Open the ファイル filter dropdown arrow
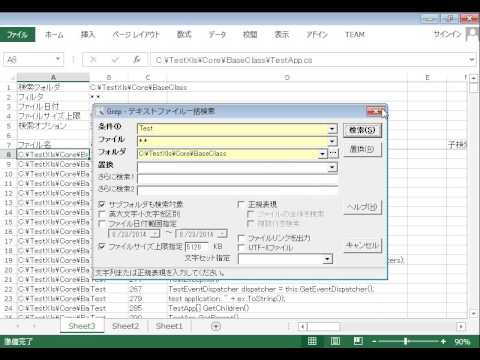The width and height of the screenshot is (480, 360). tap(332, 141)
